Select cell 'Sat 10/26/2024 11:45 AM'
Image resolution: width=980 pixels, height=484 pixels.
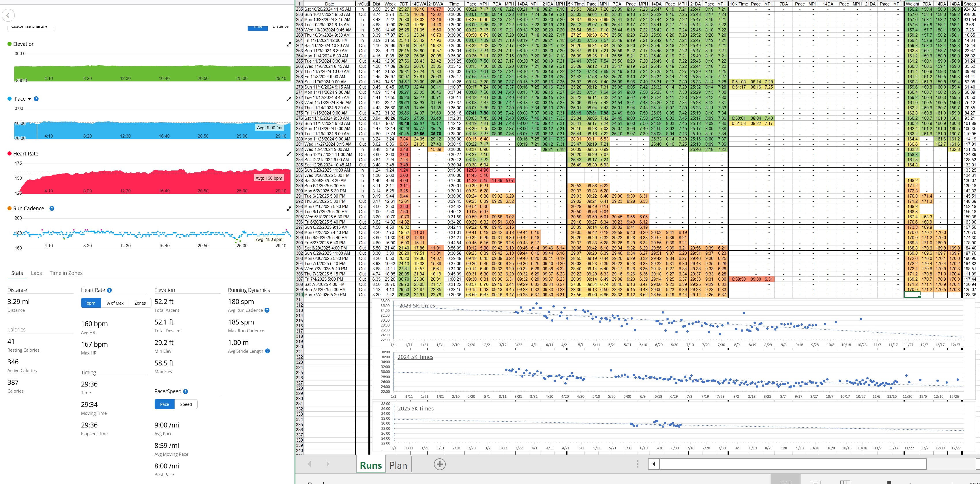[329, 9]
